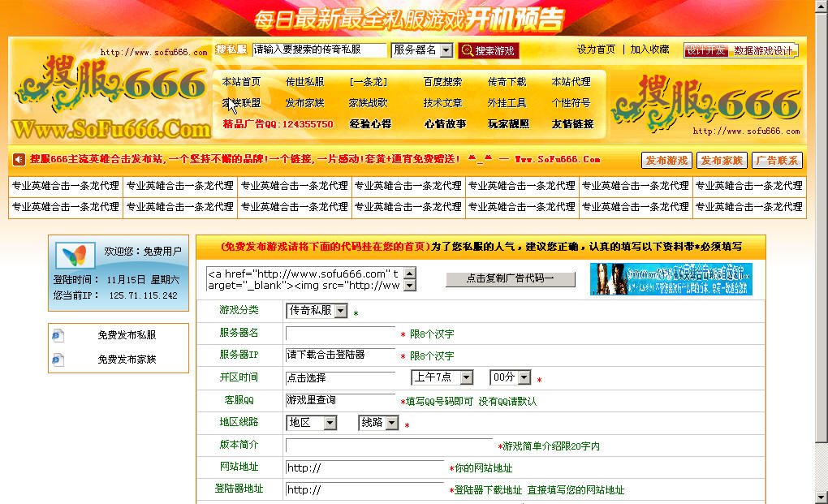Click the 发布游戏 button
Screen dimensions: 828x504
point(666,160)
